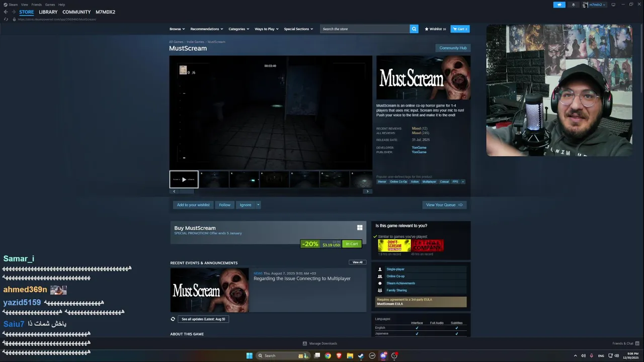Open Brave browser from the taskbar
The height and width of the screenshot is (362, 644).
(x=339, y=355)
